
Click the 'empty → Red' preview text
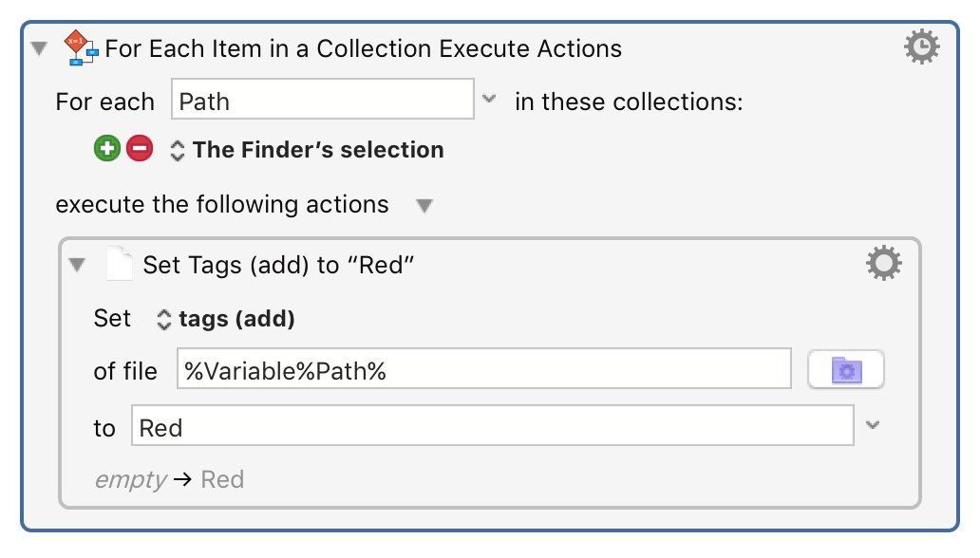click(x=169, y=479)
